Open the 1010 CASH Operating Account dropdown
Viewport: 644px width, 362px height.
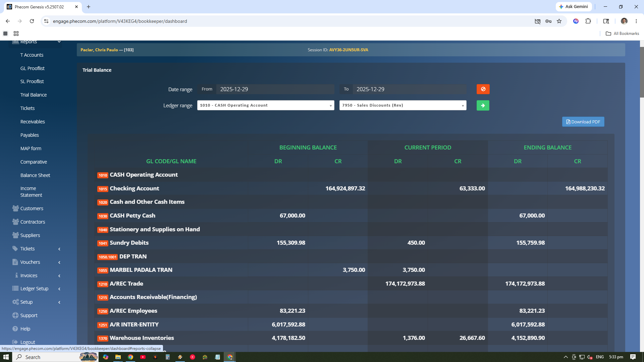[266, 105]
